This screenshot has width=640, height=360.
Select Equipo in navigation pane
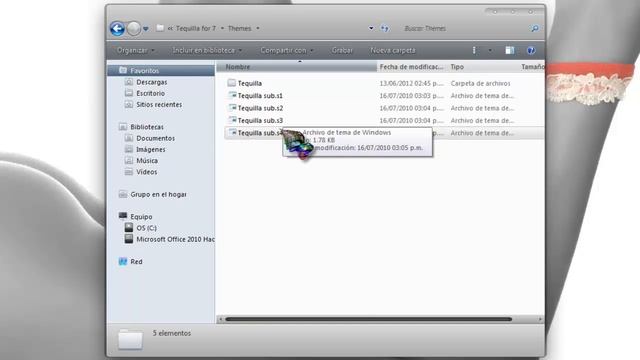[141, 217]
